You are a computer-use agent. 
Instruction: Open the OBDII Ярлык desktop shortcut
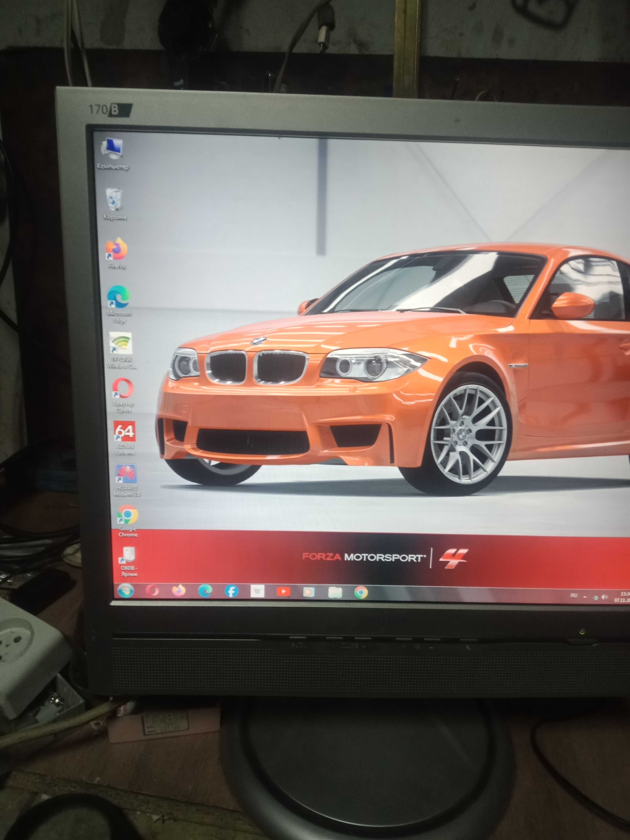(128, 561)
